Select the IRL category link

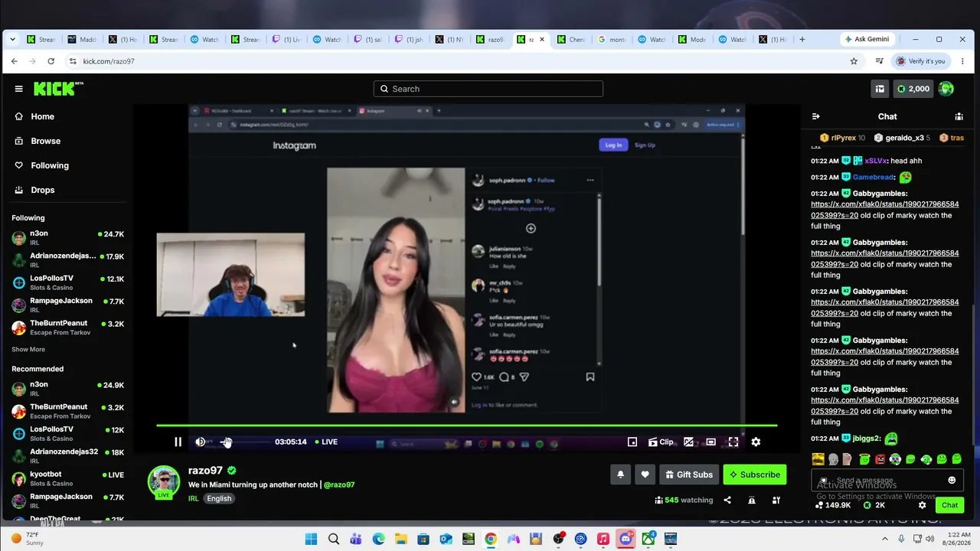point(194,498)
